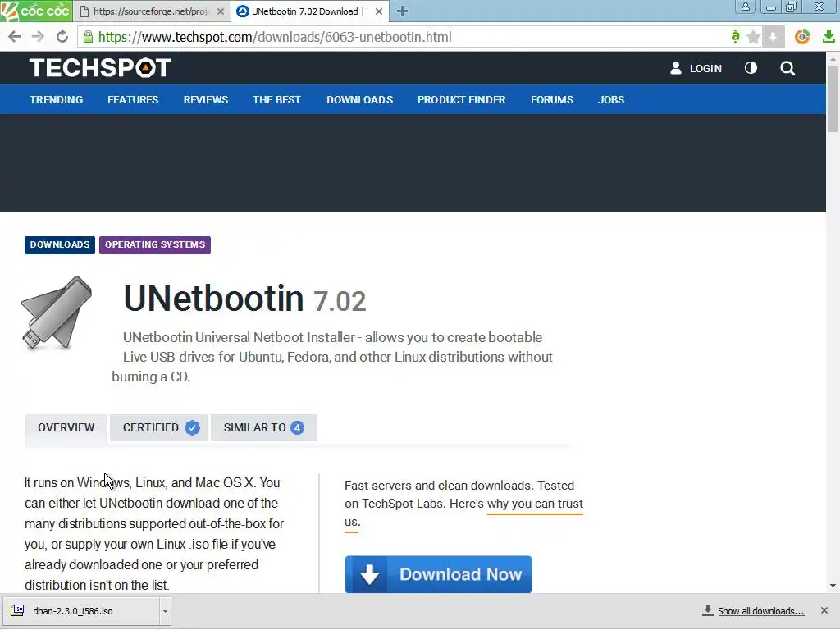Switch to the CERTIFIED tab
The image size is (840, 630).
(x=158, y=427)
